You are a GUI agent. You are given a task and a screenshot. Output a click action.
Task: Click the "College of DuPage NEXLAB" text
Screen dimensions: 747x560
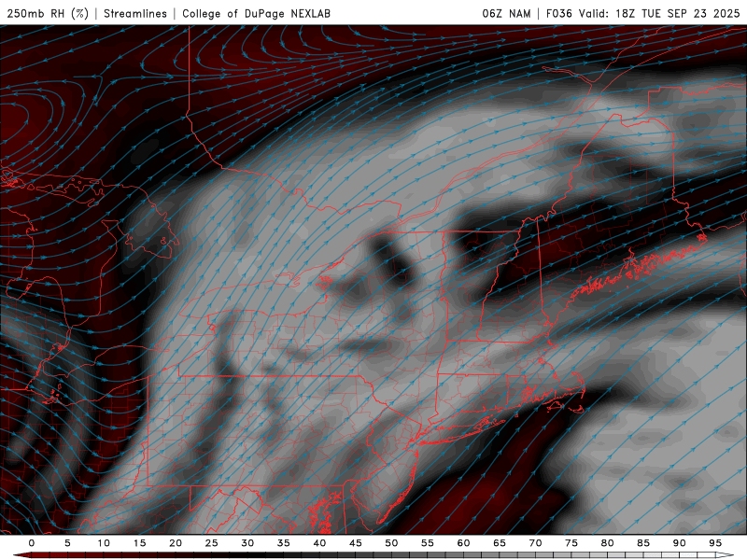(256, 14)
